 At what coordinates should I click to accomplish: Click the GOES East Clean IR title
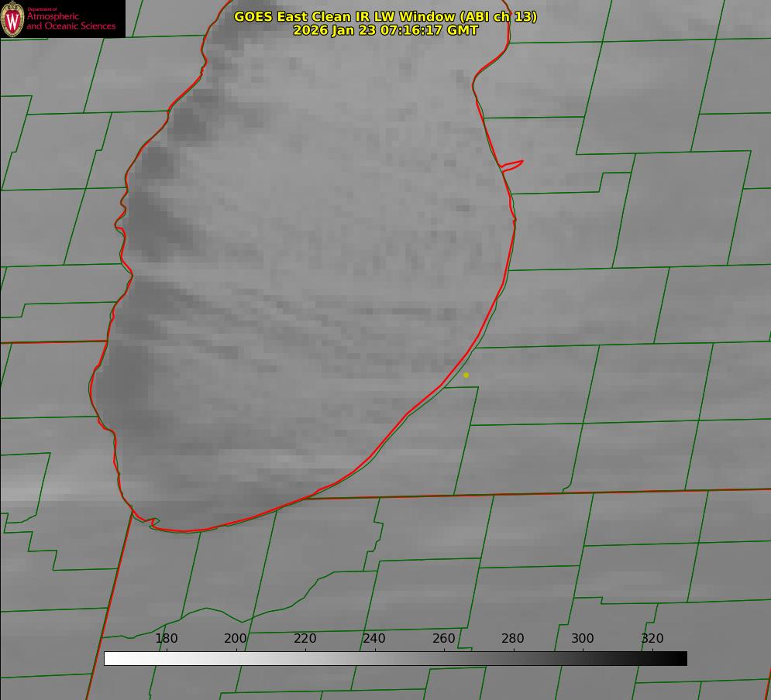tap(385, 16)
